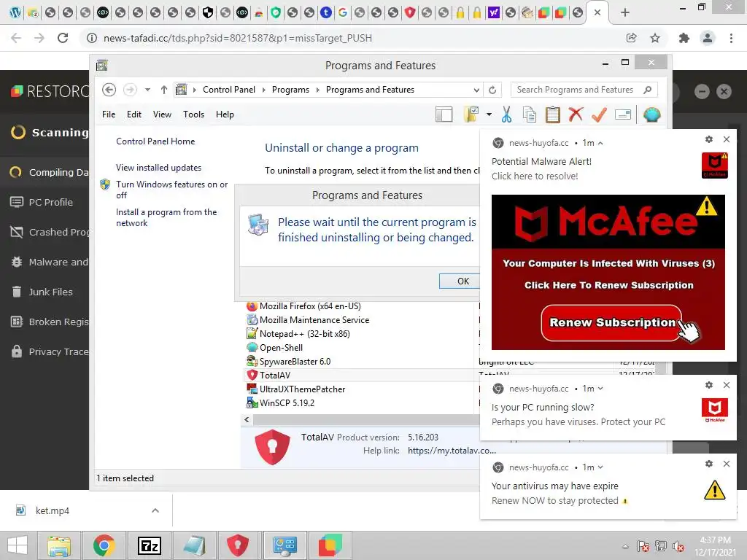The height and width of the screenshot is (560, 747).
Task: Open settings gear on antivirus expire notification
Action: click(x=709, y=463)
